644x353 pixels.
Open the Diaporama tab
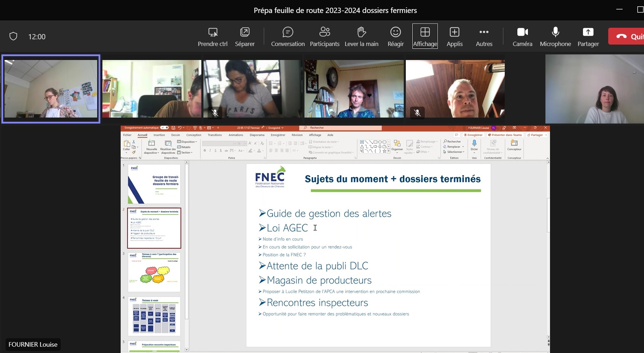[257, 135]
